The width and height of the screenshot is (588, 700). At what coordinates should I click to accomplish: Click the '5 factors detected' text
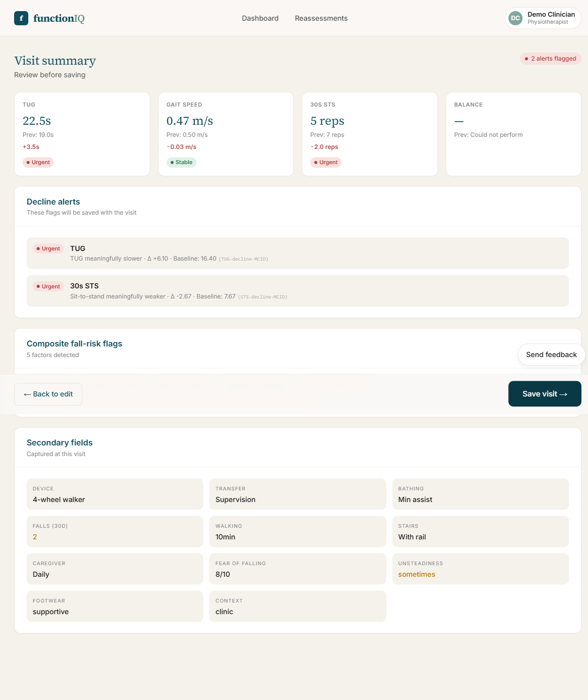52,355
